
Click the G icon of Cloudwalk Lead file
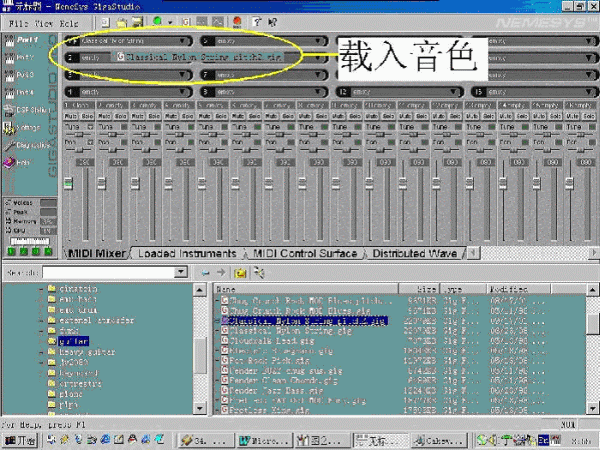point(225,340)
